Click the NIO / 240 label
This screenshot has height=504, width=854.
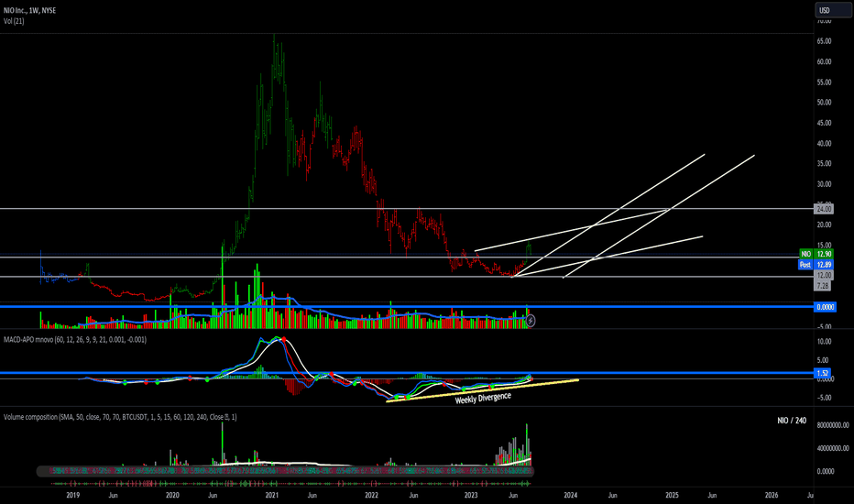pyautogui.click(x=792, y=421)
